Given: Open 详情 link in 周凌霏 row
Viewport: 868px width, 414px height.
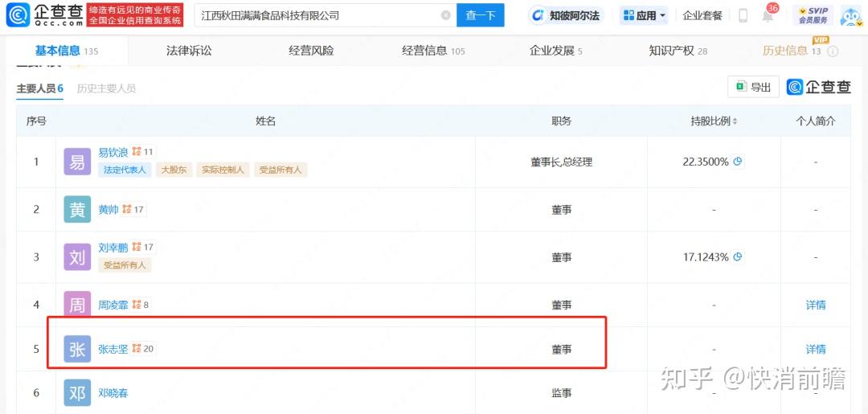Looking at the screenshot, I should tap(816, 305).
